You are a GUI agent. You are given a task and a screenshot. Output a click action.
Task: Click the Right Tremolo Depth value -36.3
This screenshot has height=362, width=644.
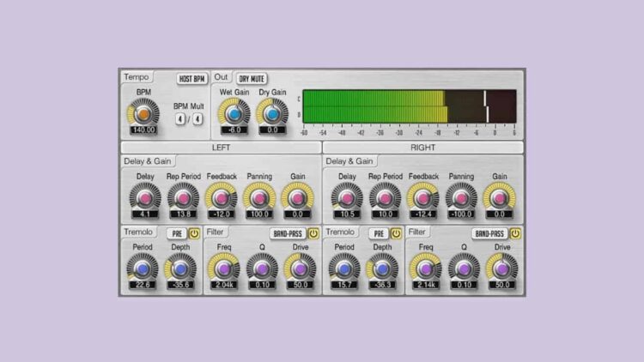point(382,285)
